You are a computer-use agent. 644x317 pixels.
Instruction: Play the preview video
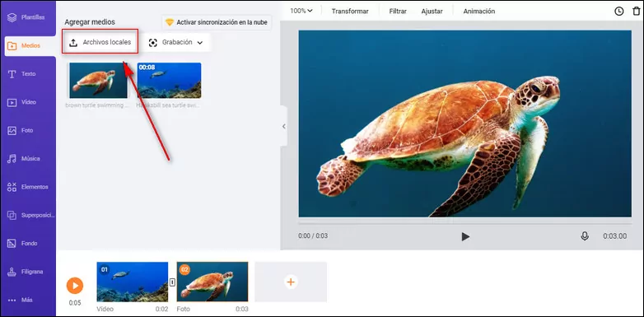pyautogui.click(x=465, y=236)
